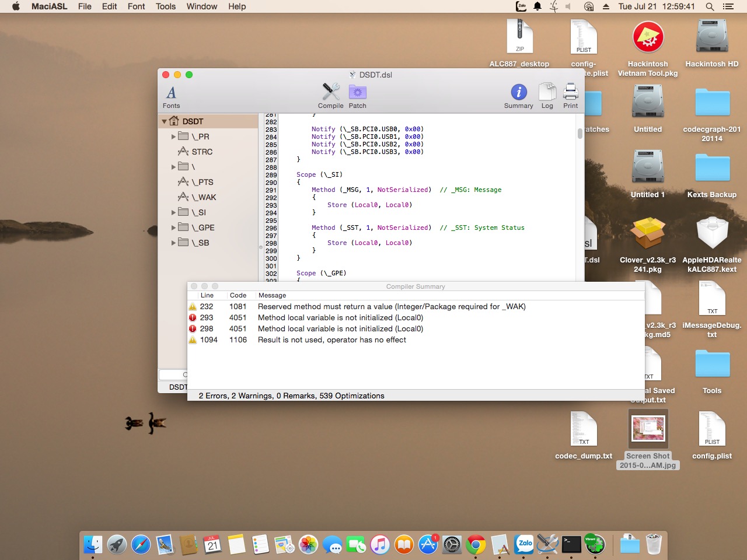Open the Log viewer
The image size is (747, 560).
click(x=547, y=96)
